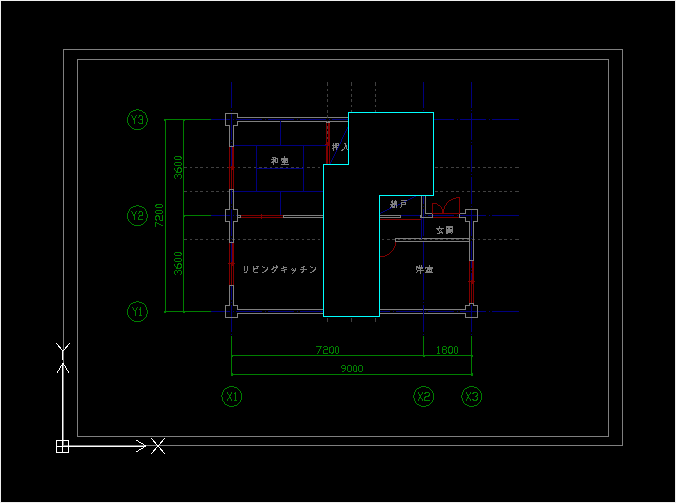Click the X axis label of the UCS icon

click(158, 446)
